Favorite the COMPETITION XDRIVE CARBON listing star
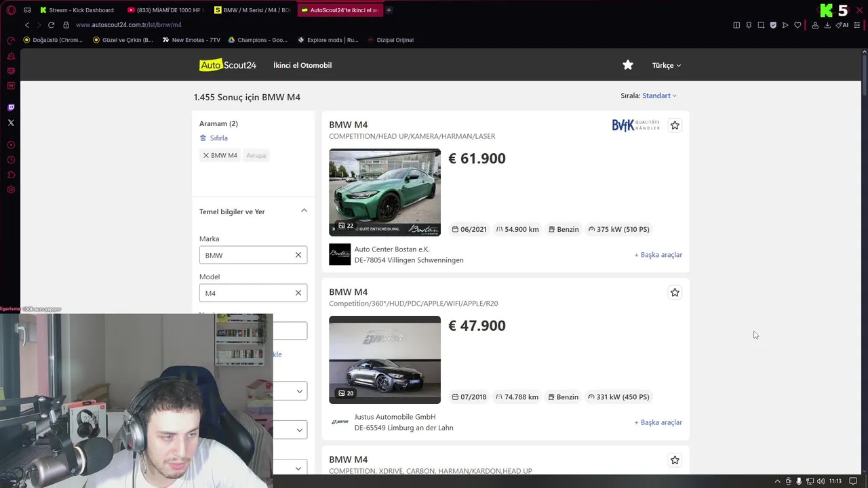 point(675,460)
